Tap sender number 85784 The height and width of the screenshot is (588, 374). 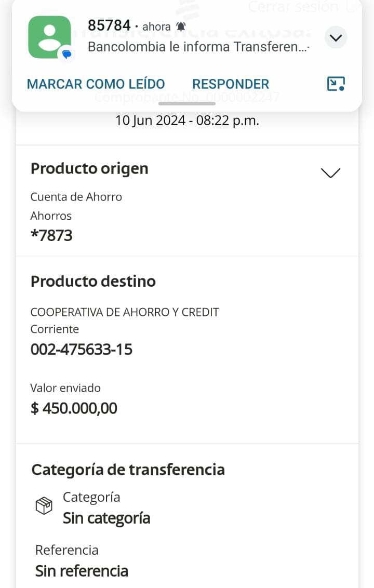(109, 25)
